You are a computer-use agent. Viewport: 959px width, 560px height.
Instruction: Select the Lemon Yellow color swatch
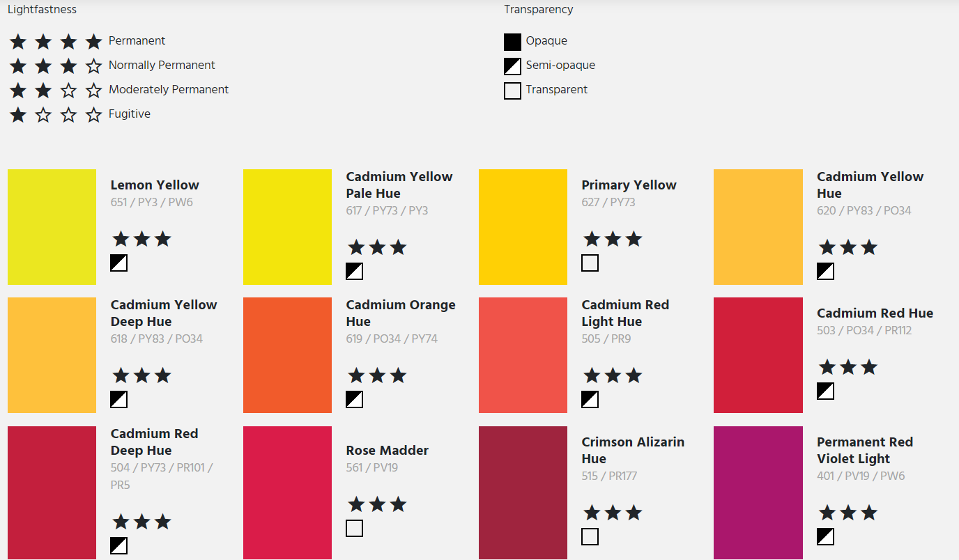coord(52,226)
